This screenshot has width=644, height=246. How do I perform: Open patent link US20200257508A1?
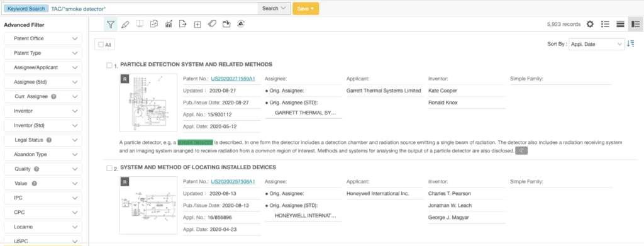point(233,181)
